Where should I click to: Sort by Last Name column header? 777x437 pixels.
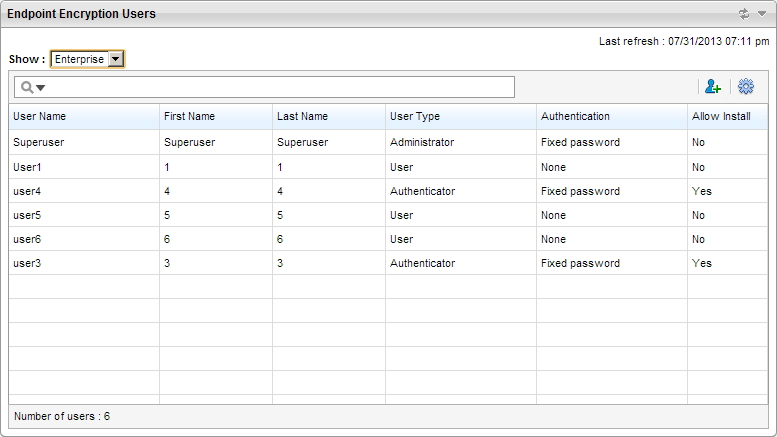tap(302, 117)
